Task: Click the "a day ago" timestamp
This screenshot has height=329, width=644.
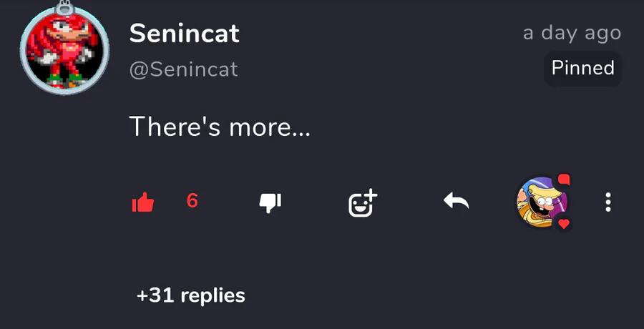Action: tap(572, 32)
